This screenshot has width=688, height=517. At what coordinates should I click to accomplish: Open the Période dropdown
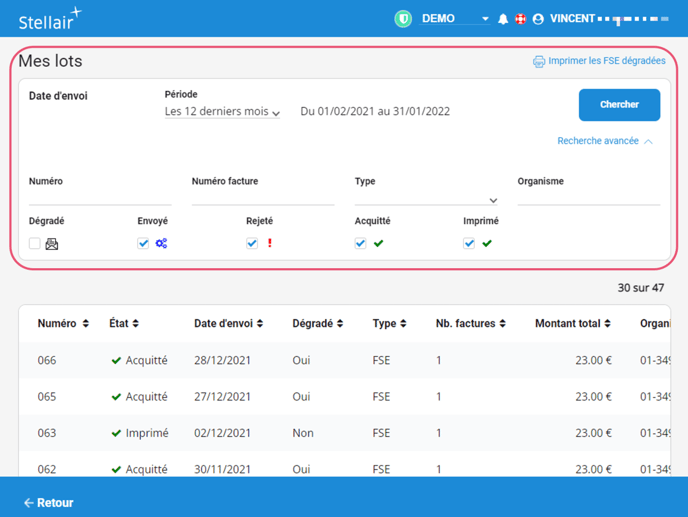222,112
